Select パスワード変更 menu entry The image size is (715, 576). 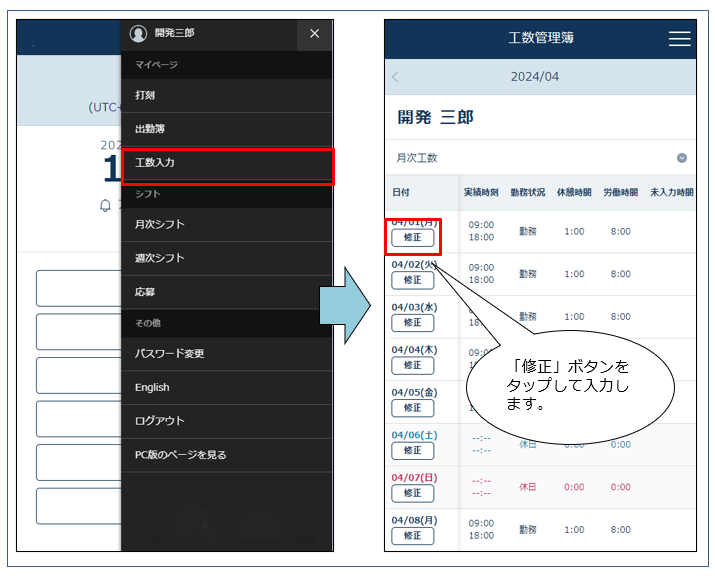pos(227,353)
